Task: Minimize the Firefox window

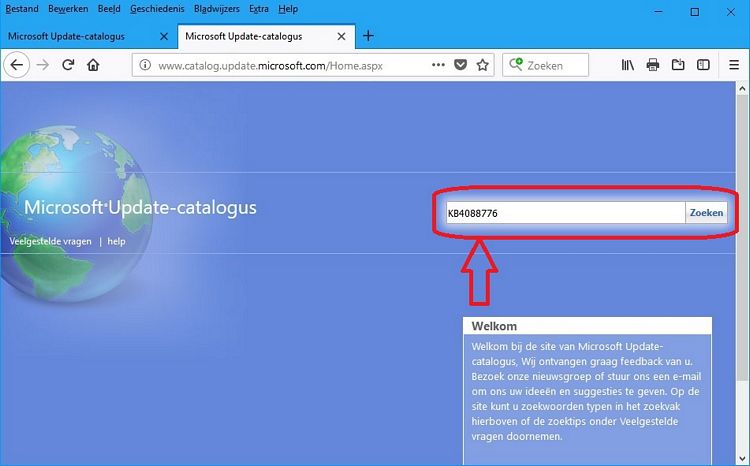Action: click(x=659, y=12)
